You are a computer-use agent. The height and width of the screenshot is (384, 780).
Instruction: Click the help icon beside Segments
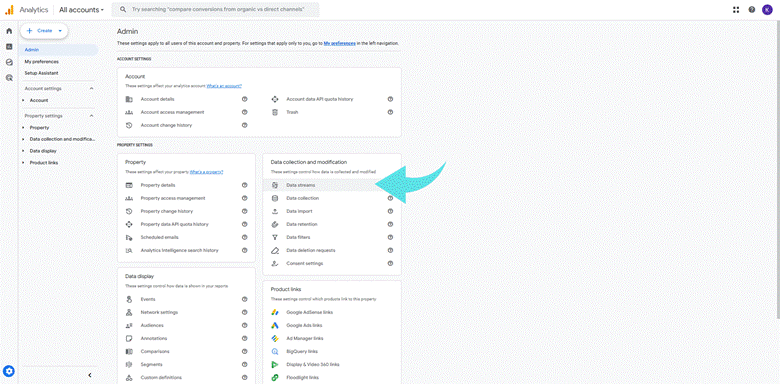coord(244,365)
